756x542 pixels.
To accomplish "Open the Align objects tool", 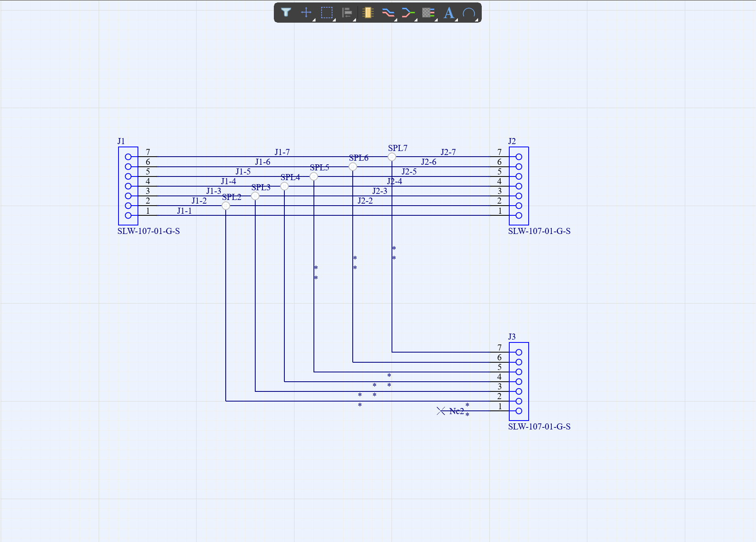I will (347, 13).
